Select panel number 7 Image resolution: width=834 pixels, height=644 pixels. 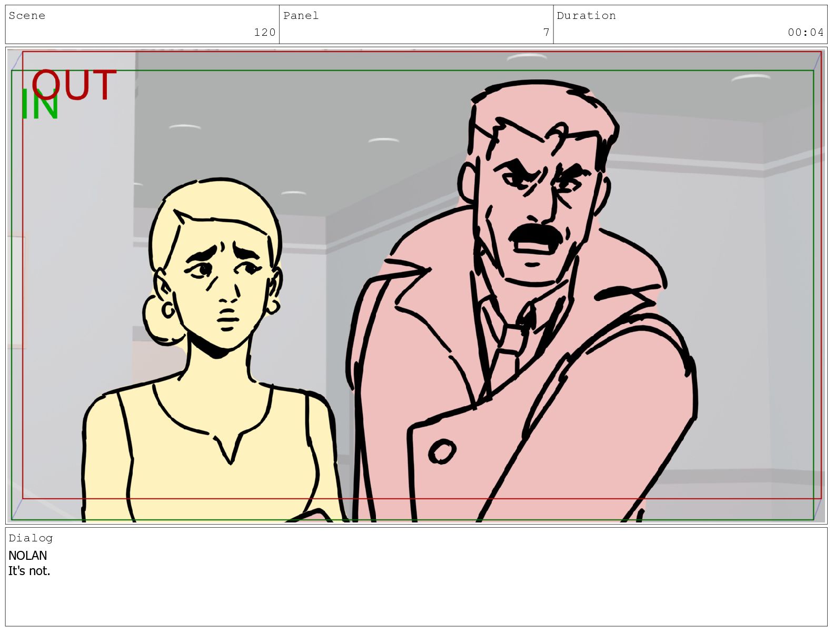547,33
